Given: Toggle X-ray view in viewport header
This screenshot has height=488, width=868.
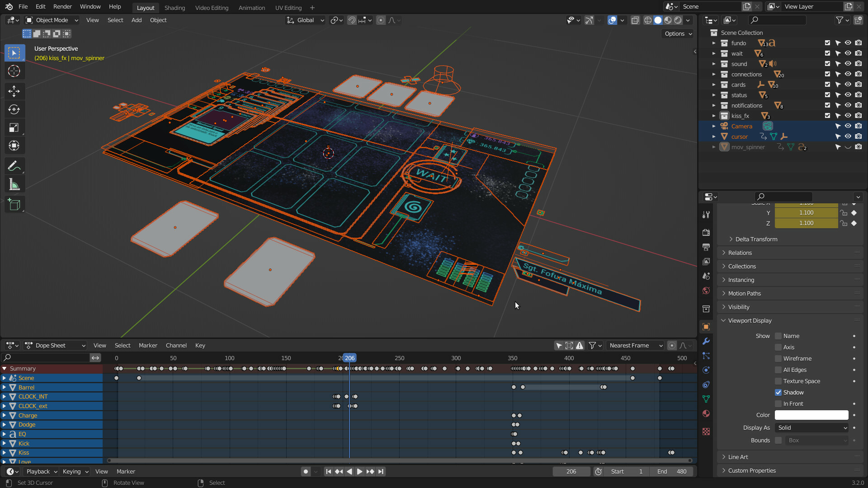Looking at the screenshot, I should [635, 20].
